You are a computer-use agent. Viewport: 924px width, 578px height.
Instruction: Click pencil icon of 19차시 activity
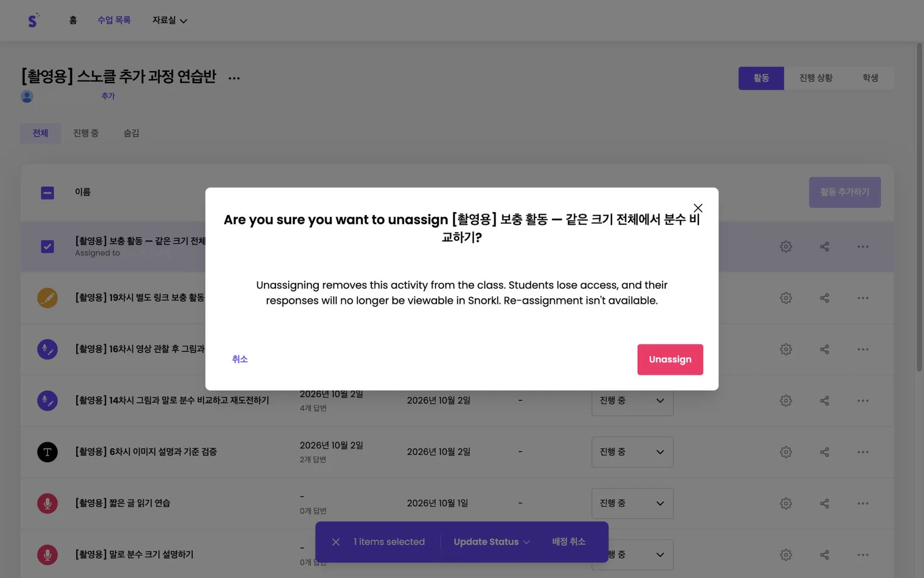[x=47, y=298]
